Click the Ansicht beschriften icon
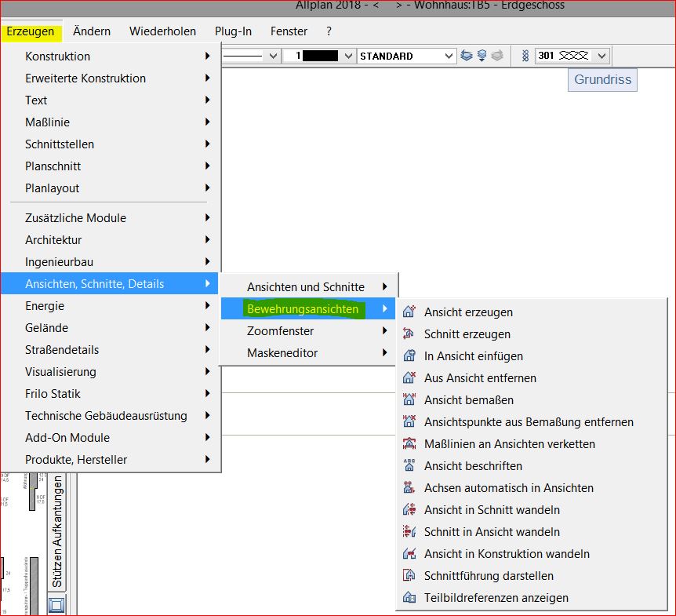 (x=409, y=466)
